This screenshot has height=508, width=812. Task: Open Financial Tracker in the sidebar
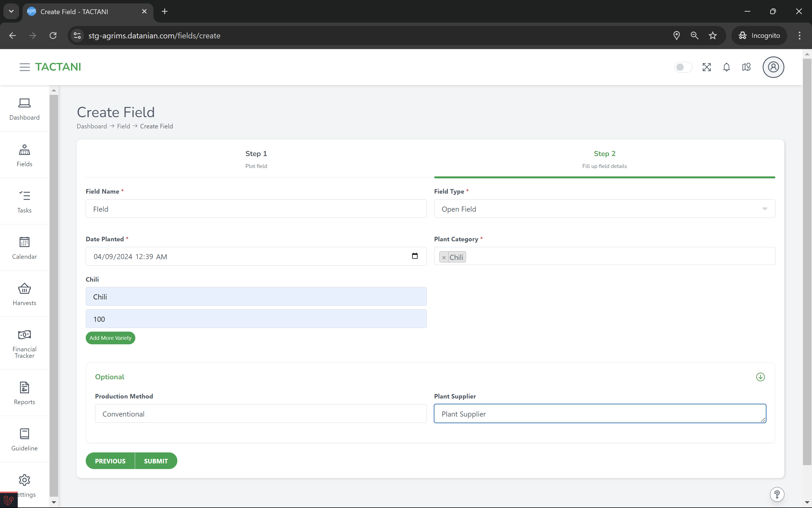point(25,344)
